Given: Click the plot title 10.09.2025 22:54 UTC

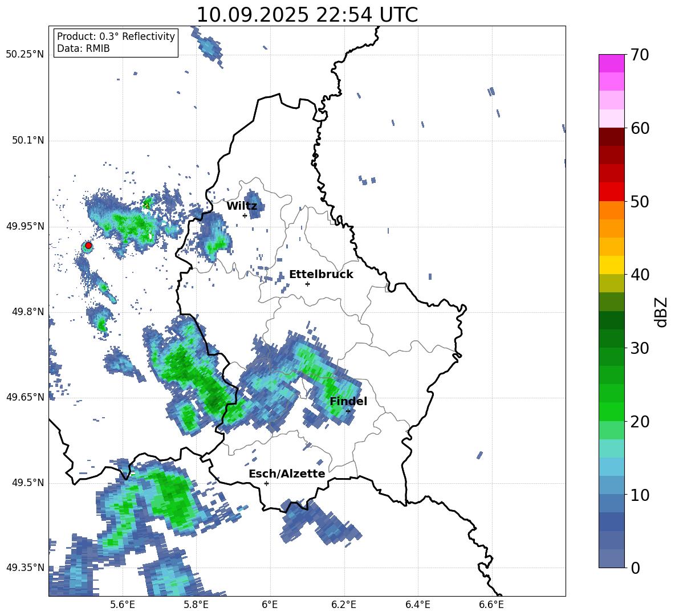Looking at the screenshot, I should tap(307, 15).
